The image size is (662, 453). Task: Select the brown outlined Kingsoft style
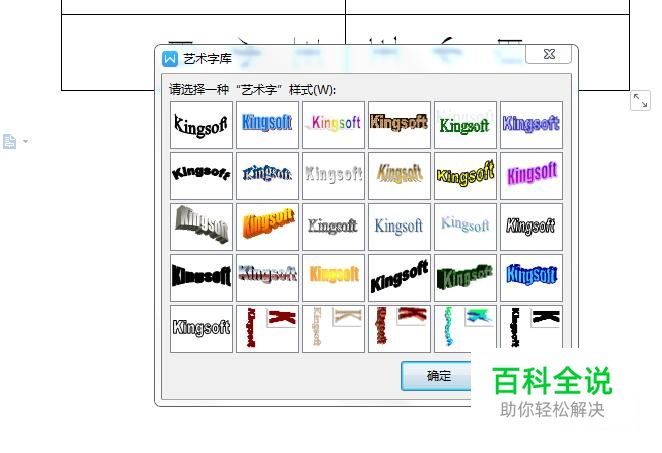399,125
